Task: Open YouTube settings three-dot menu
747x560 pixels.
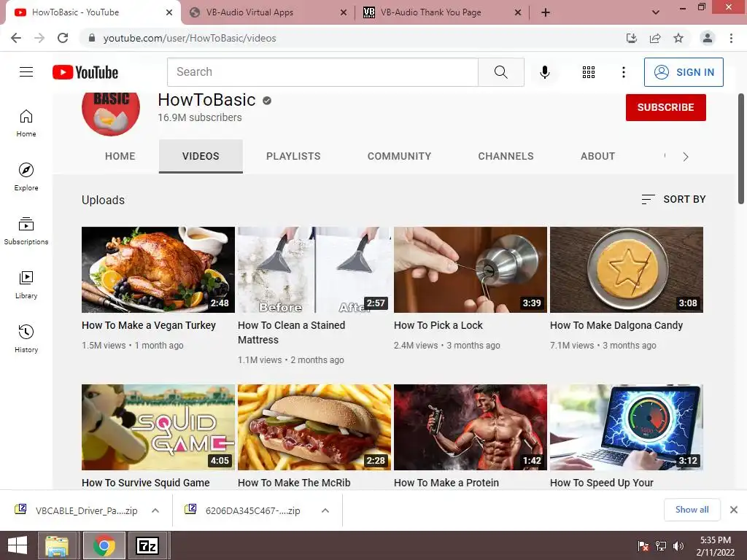Action: click(x=623, y=72)
